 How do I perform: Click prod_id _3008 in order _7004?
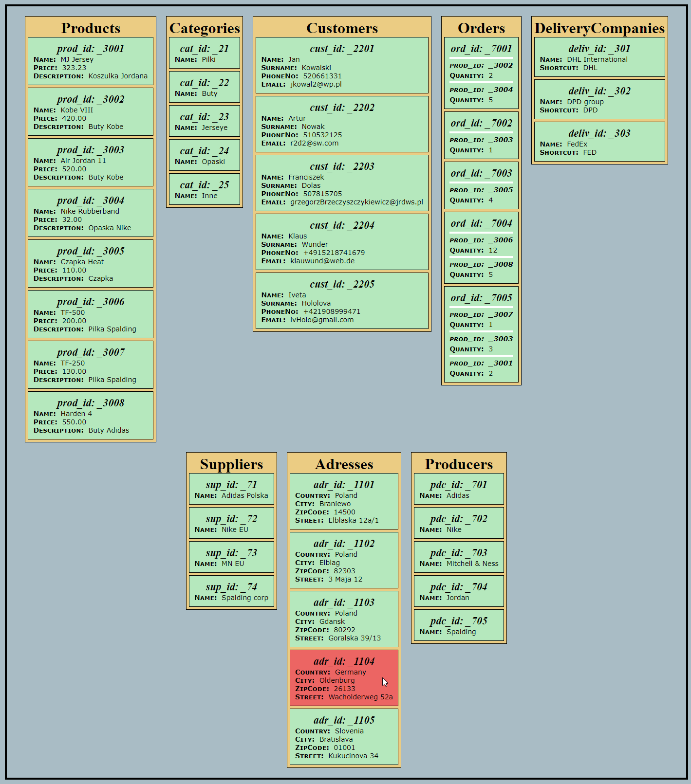point(481,264)
